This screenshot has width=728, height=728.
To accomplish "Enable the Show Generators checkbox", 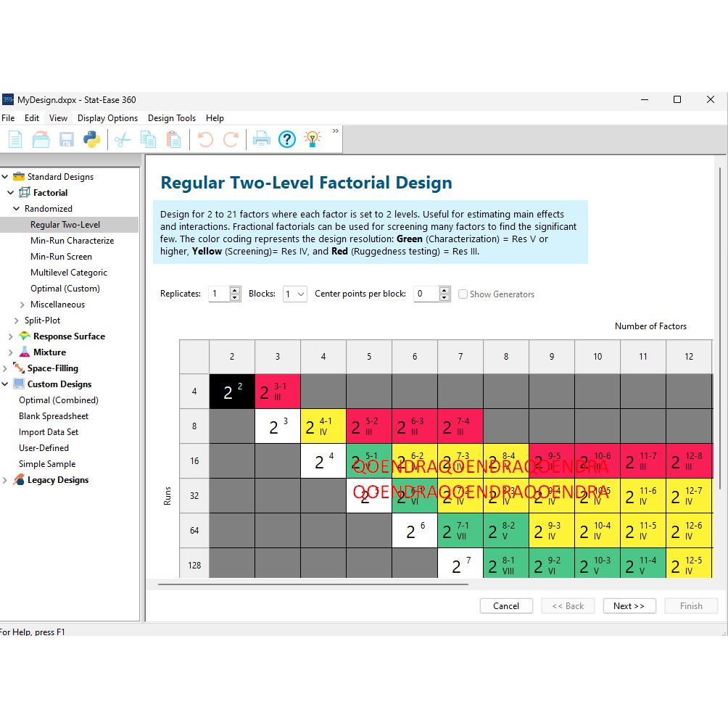I will (463, 294).
